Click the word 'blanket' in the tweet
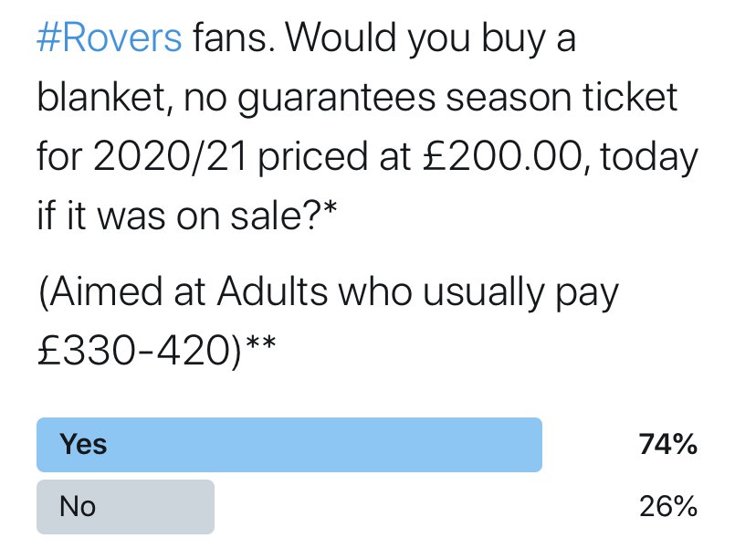The height and width of the screenshot is (549, 756). (x=101, y=98)
